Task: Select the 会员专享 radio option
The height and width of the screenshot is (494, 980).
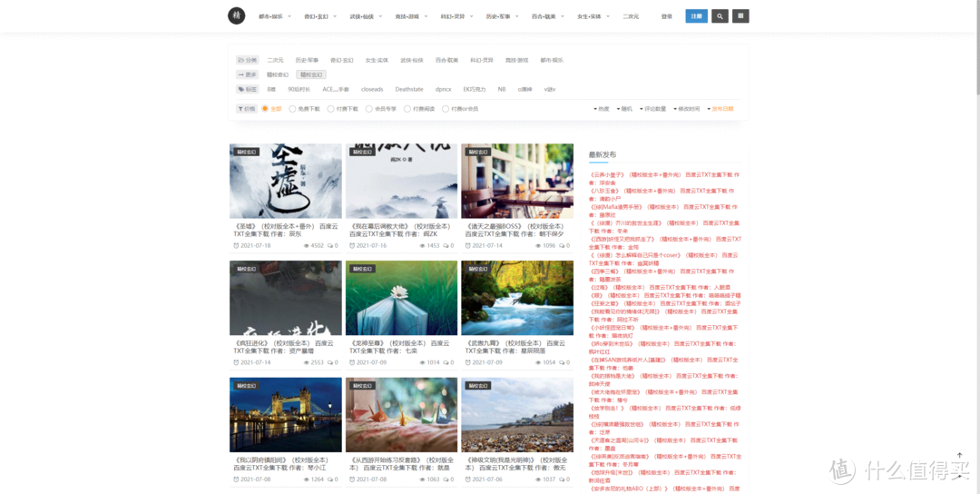Action: 368,109
